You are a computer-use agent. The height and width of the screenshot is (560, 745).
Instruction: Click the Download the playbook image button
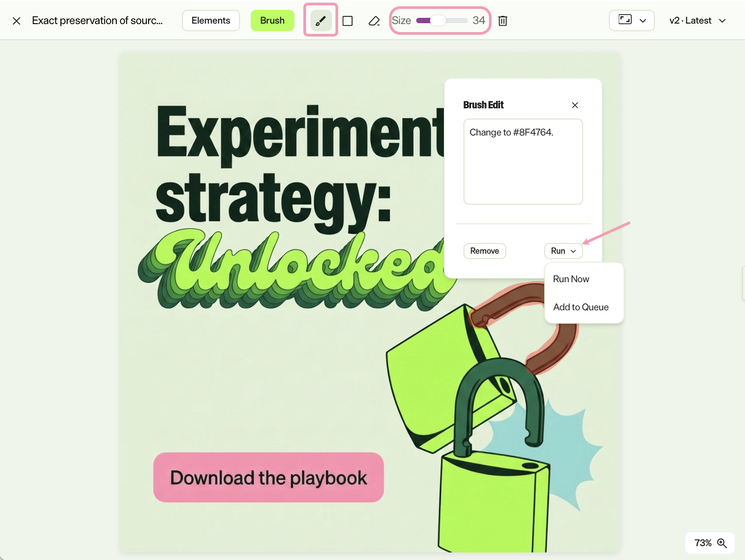tap(269, 478)
